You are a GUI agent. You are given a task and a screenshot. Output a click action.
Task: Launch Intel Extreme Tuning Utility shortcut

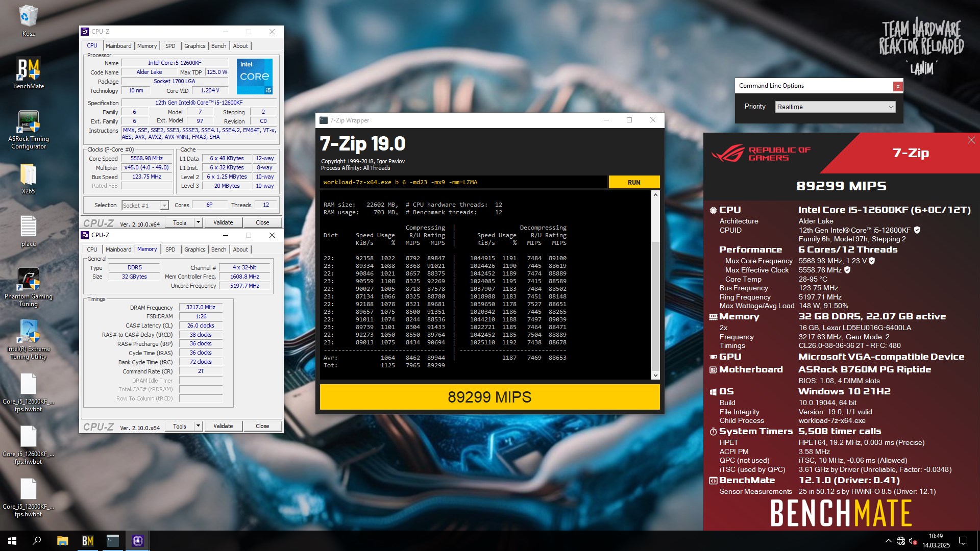click(28, 340)
